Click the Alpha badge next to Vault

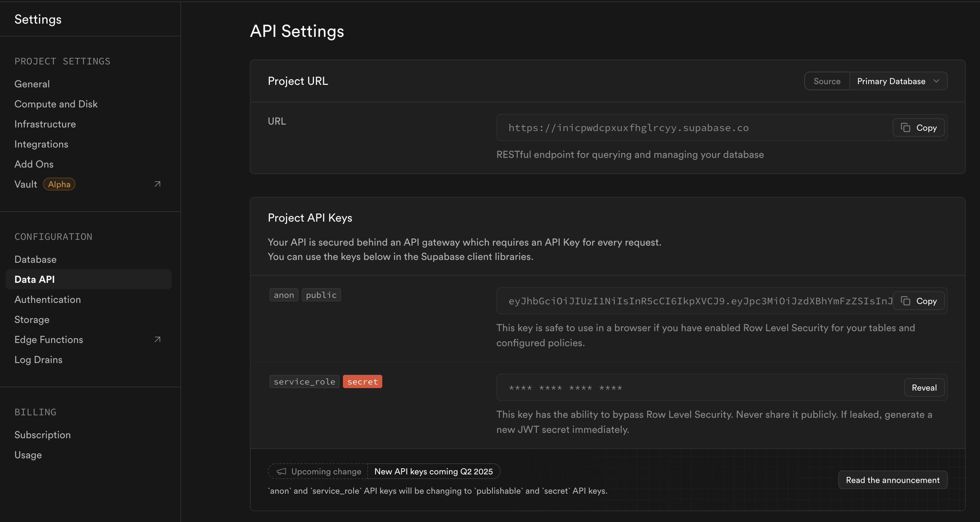click(59, 184)
